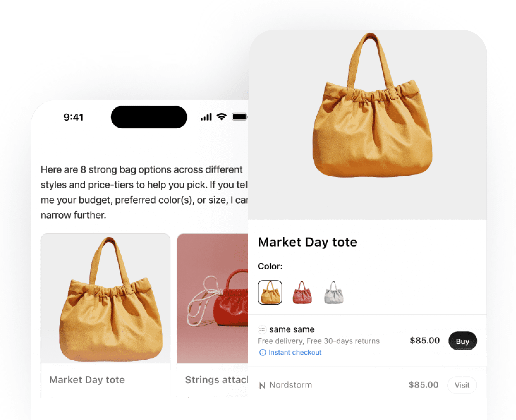Screen dimensions: 516x420
Task: Tap the Wi-Fi status icon
Action: point(221,117)
